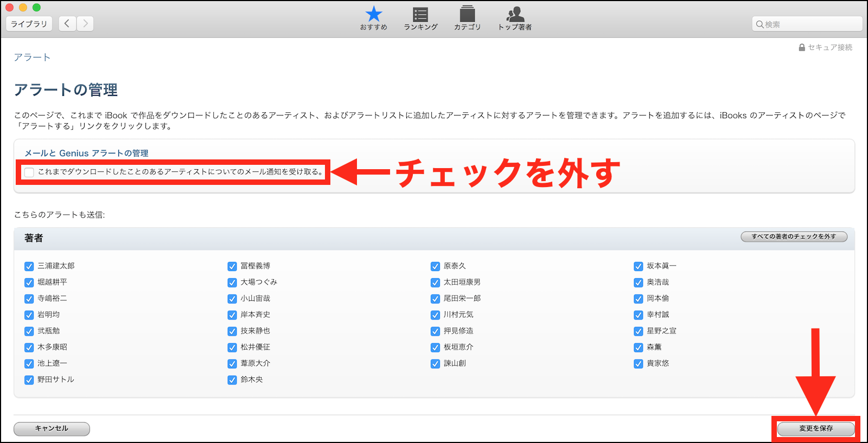Click the アラート breadcrumb link
This screenshot has width=868, height=443.
[32, 57]
